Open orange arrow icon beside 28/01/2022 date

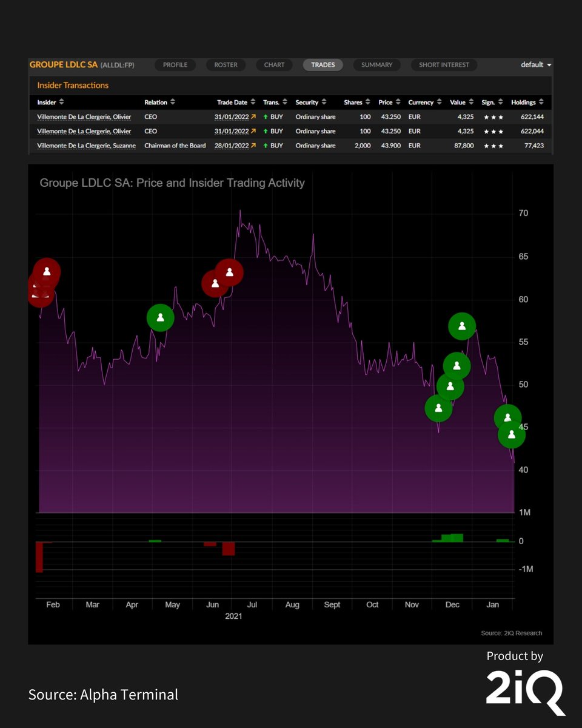tap(253, 146)
